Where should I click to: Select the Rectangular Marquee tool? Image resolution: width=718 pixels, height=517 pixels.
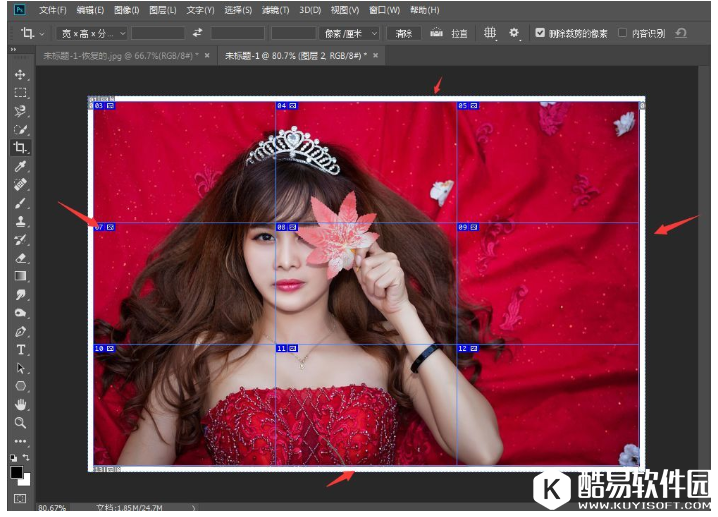point(20,93)
